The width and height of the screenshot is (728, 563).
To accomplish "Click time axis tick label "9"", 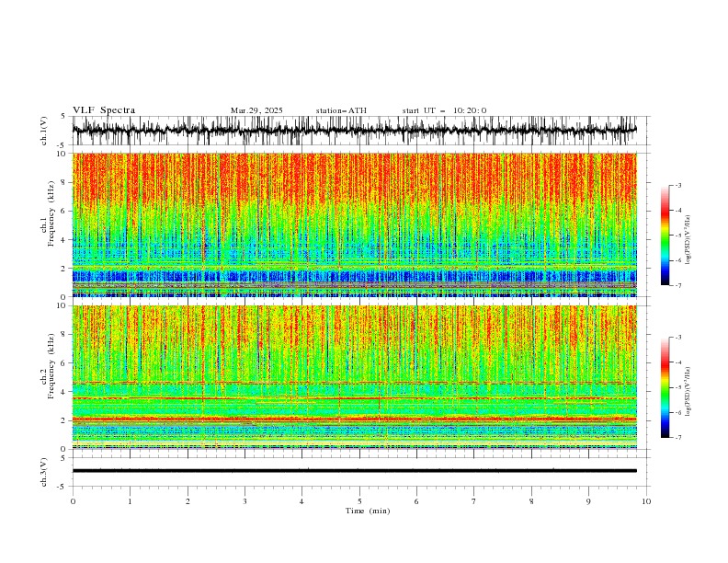I will click(588, 501).
